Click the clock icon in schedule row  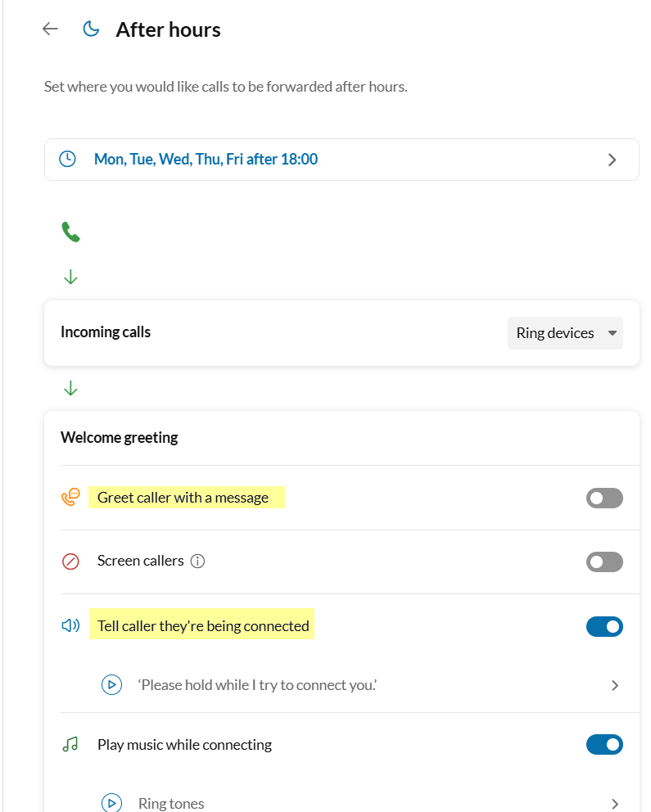[67, 159]
